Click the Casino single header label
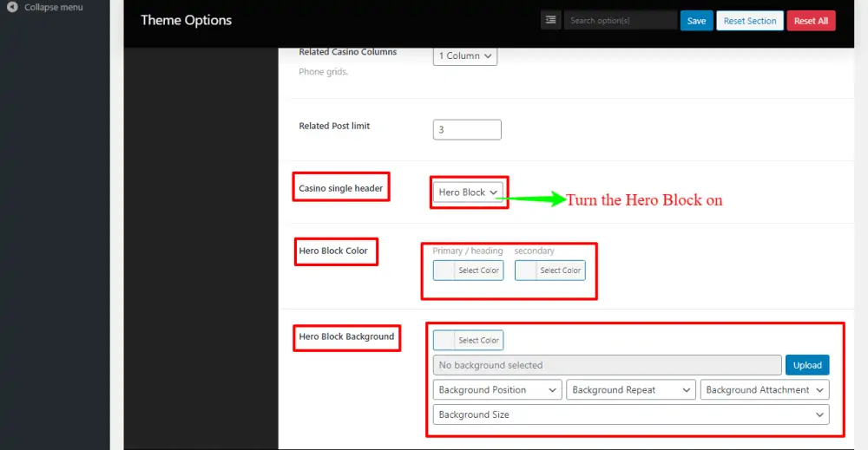Screen dimensions: 868x450 (x=340, y=188)
